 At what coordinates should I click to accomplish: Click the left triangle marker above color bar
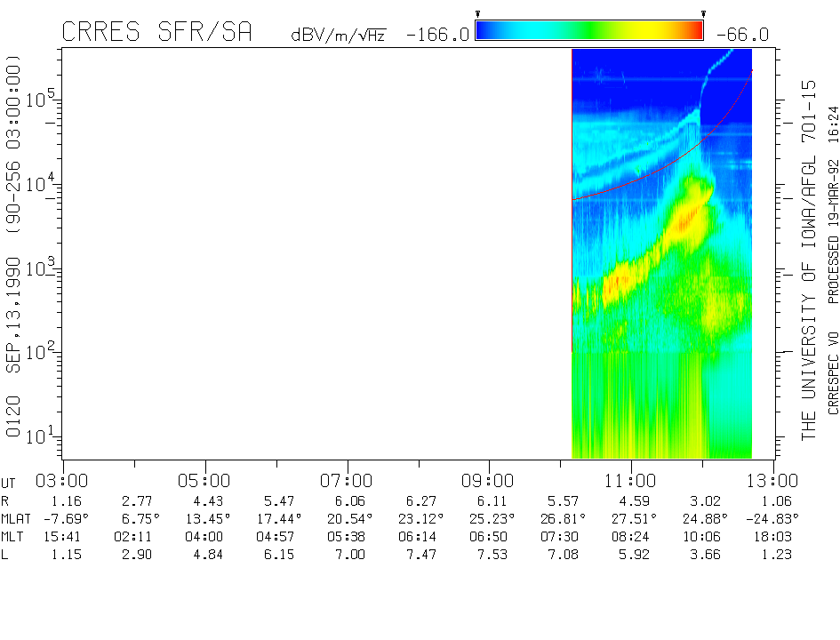point(477,14)
